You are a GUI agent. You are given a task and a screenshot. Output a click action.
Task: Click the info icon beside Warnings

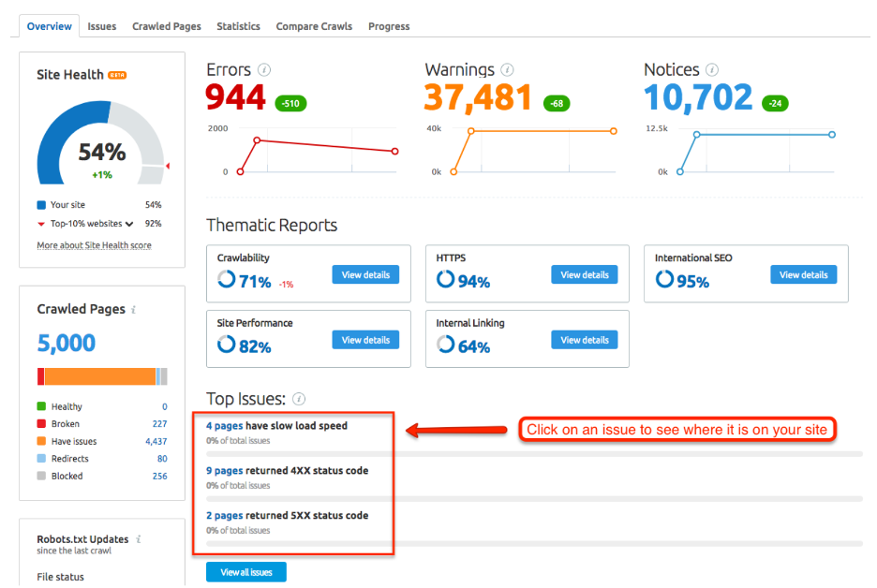pyautogui.click(x=507, y=70)
